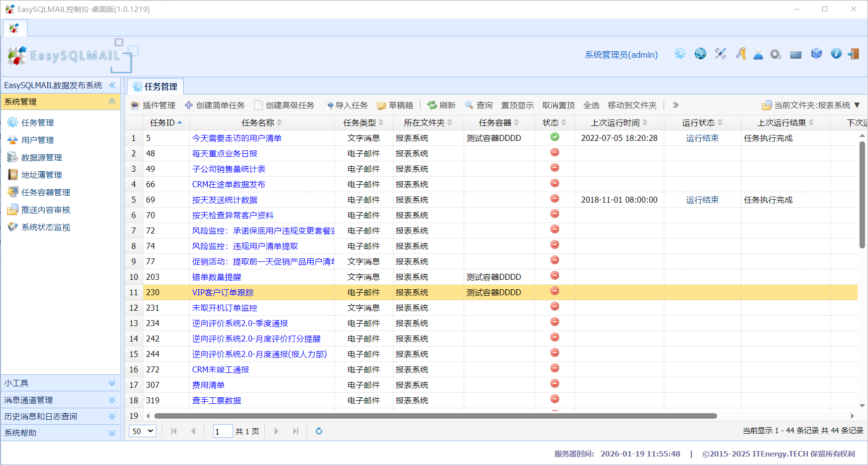Click the blue user profile icon
The image size is (868, 465).
(x=758, y=54)
